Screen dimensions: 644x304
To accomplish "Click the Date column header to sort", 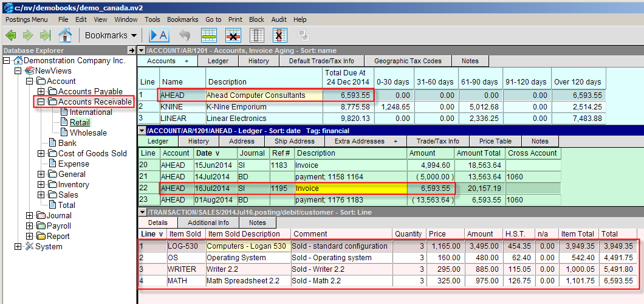I will (207, 153).
